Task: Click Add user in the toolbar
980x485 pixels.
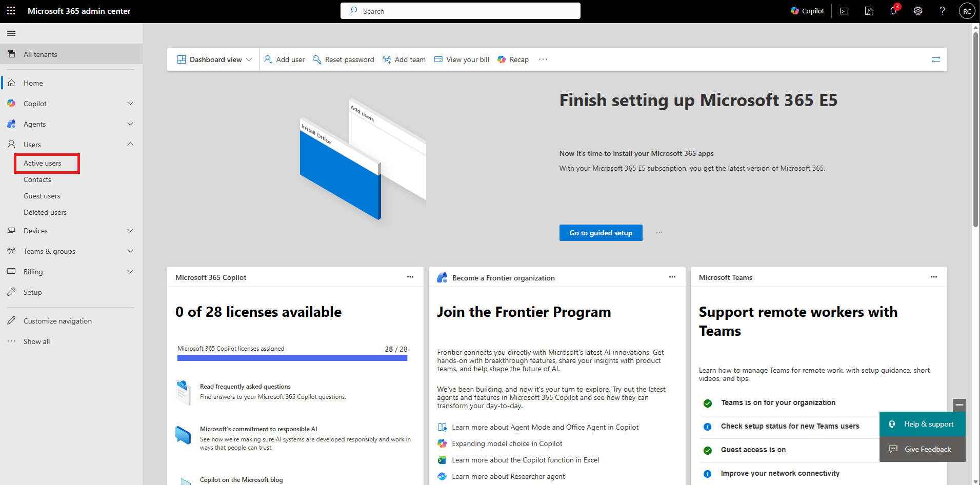Action: 285,59
